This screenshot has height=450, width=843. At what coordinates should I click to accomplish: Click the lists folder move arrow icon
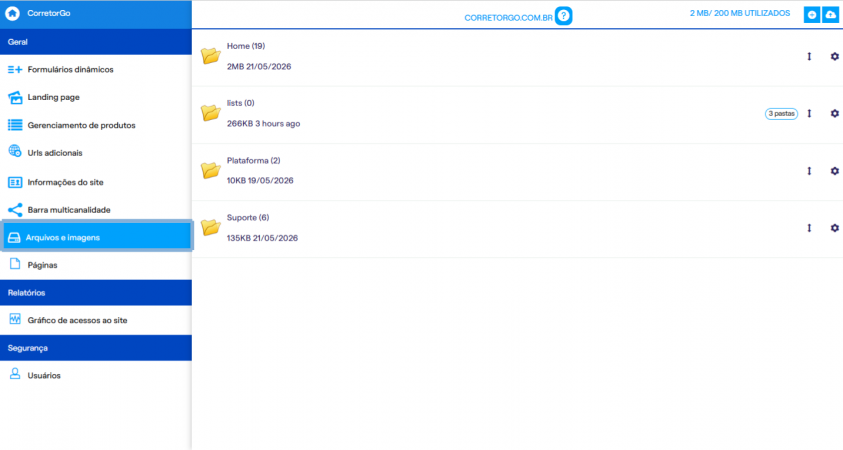(809, 113)
